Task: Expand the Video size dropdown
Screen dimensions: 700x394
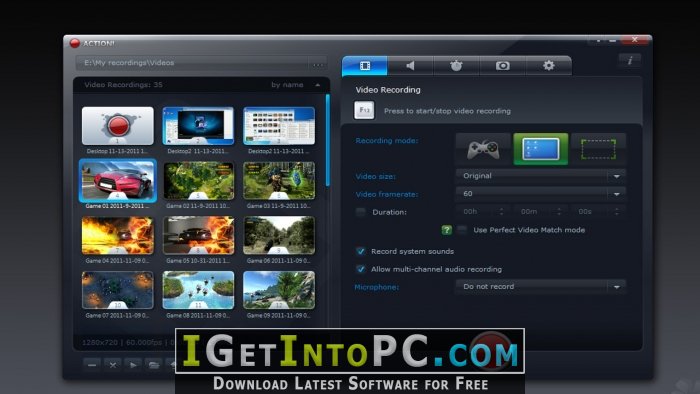Action: (x=541, y=176)
